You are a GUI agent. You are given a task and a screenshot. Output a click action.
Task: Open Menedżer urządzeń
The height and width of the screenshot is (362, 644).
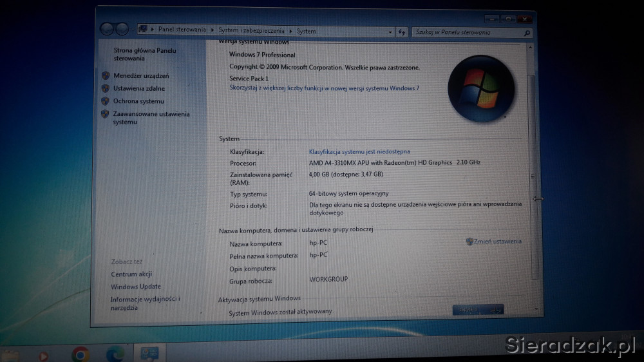coord(141,75)
